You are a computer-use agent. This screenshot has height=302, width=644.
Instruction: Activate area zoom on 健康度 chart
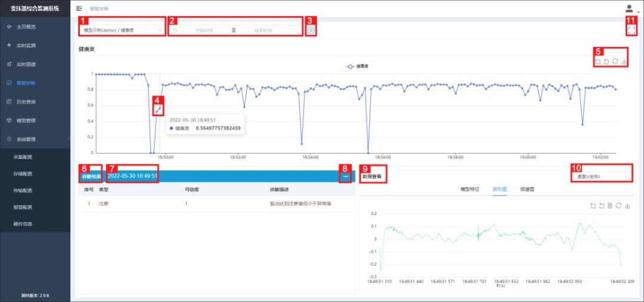(x=597, y=61)
